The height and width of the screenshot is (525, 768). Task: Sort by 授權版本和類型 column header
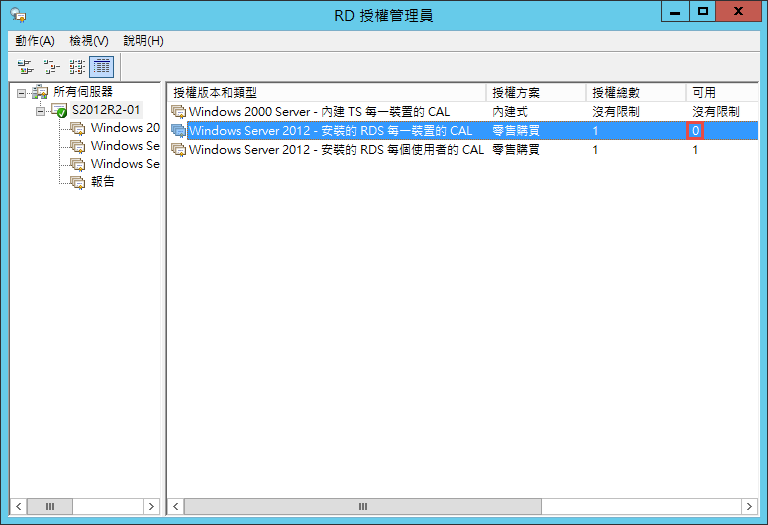click(x=327, y=93)
